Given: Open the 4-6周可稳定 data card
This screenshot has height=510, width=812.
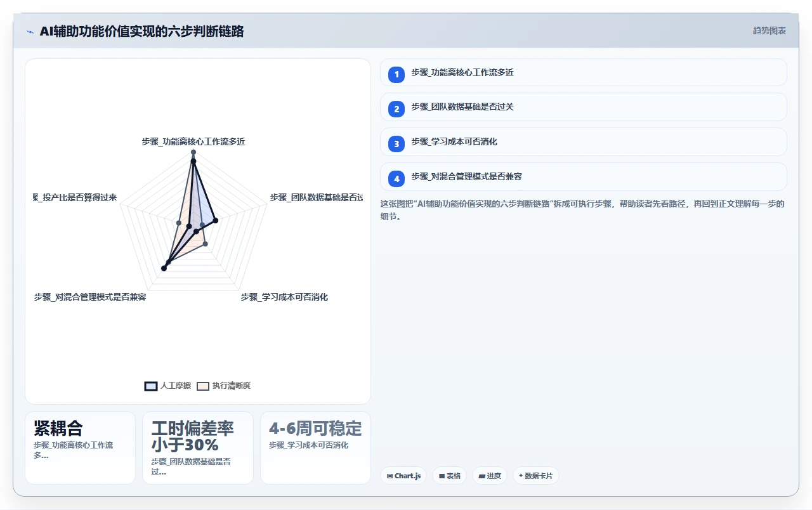Looking at the screenshot, I should coord(315,448).
